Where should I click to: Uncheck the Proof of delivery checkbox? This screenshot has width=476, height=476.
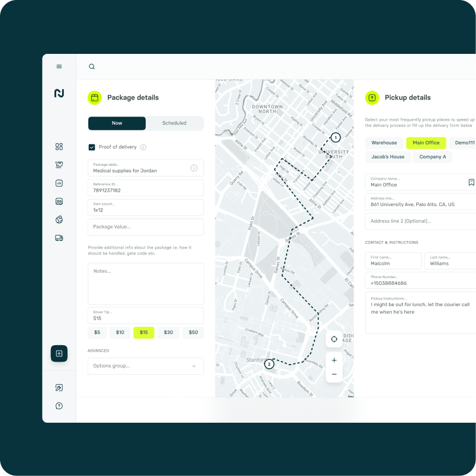[92, 147]
